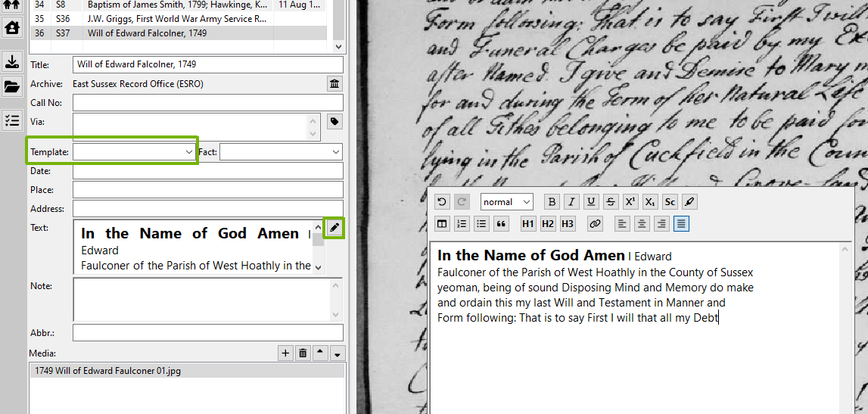Delete media using the trash button
Viewport: 868px width, 414px height.
(x=303, y=353)
